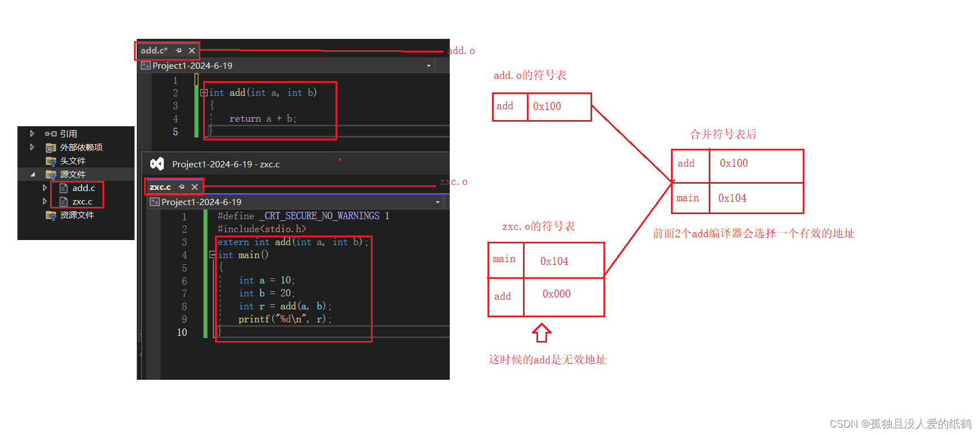Select the 资源文件 folder label
Viewport: 980px width, 435px height.
(x=77, y=215)
